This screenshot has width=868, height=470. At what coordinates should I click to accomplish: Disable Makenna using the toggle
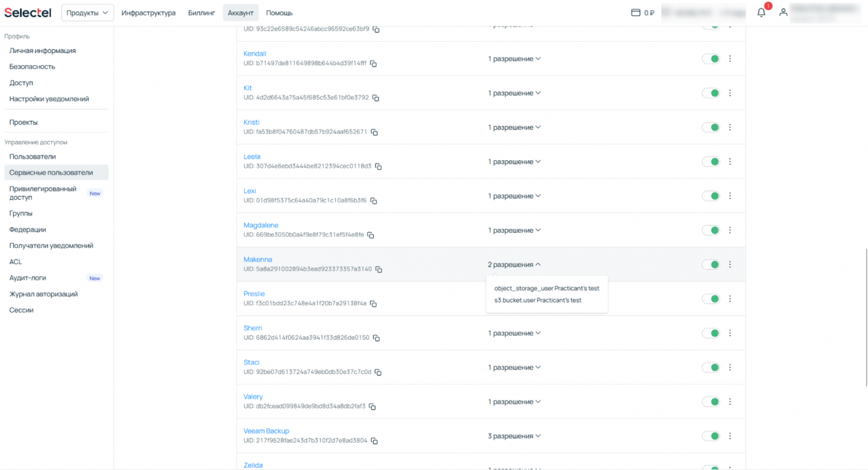(x=711, y=265)
